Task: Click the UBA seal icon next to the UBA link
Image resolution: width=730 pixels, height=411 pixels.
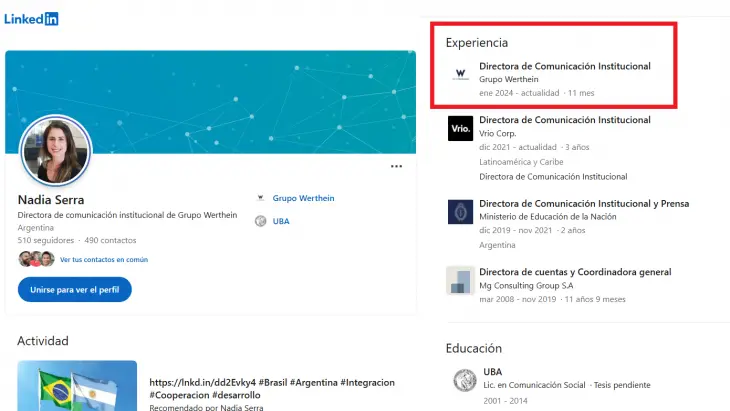Action: (261, 221)
